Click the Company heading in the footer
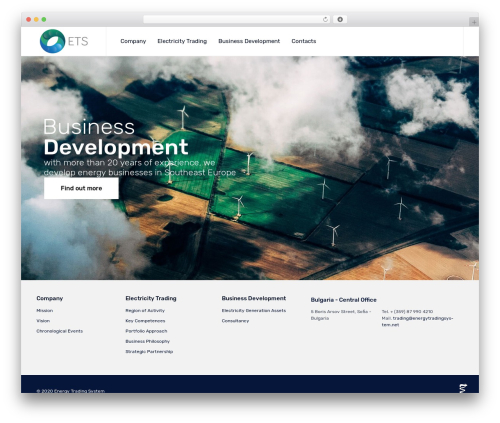Screen dimensions: 500x423 tap(50, 298)
